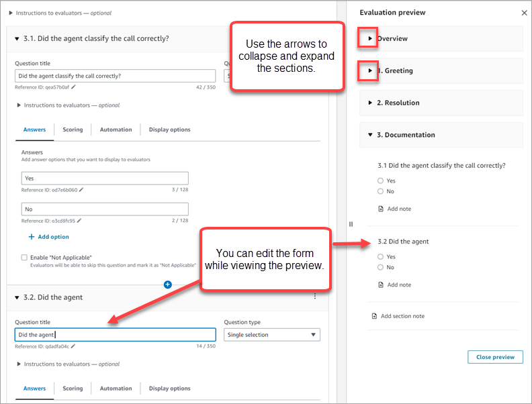
Task: Select Yes radio for question 3.1
Action: (x=380, y=181)
